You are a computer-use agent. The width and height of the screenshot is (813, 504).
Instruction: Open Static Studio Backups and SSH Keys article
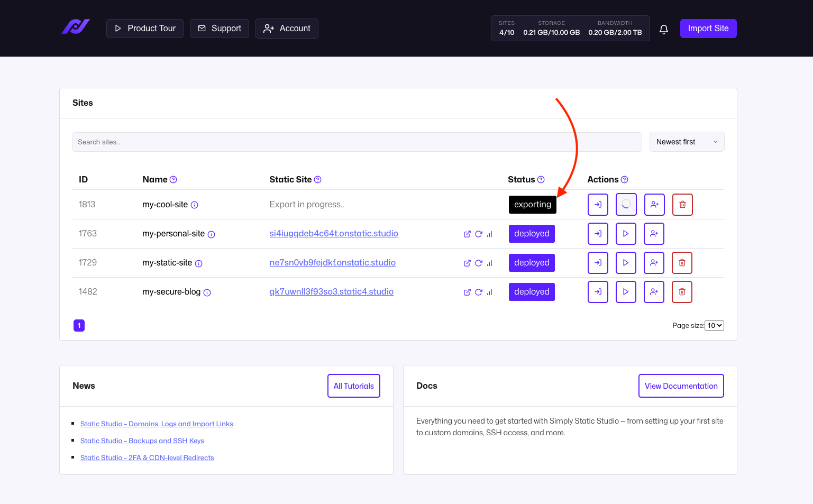(x=142, y=441)
